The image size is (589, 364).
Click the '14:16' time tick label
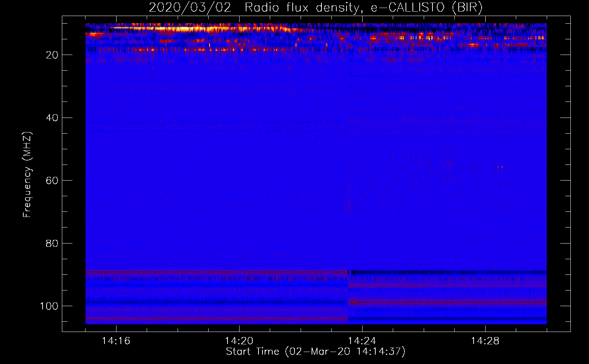116,341
